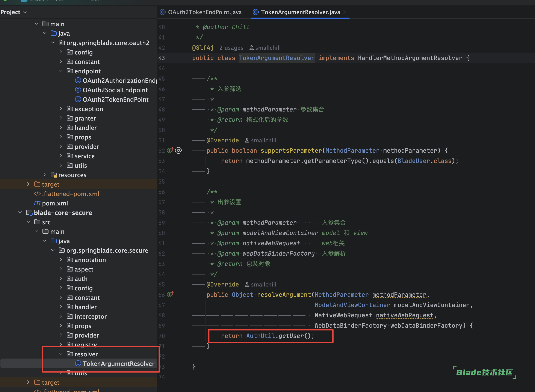Select TokenArgumentResolver in project tree

118,363
